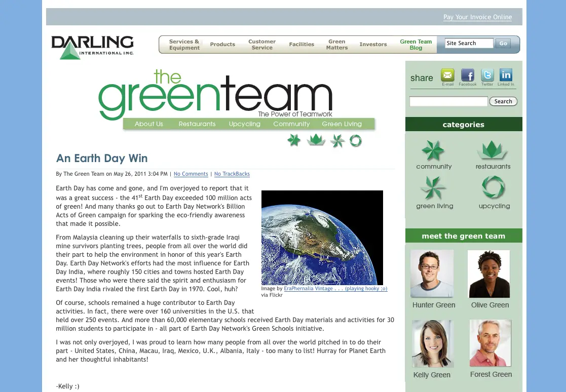Share the post via Facebook icon

(x=467, y=75)
